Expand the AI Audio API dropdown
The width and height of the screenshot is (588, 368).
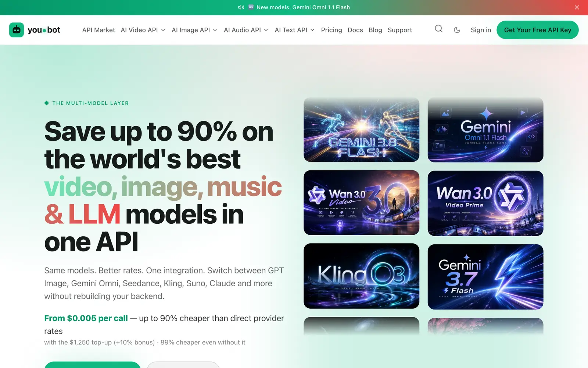(246, 30)
